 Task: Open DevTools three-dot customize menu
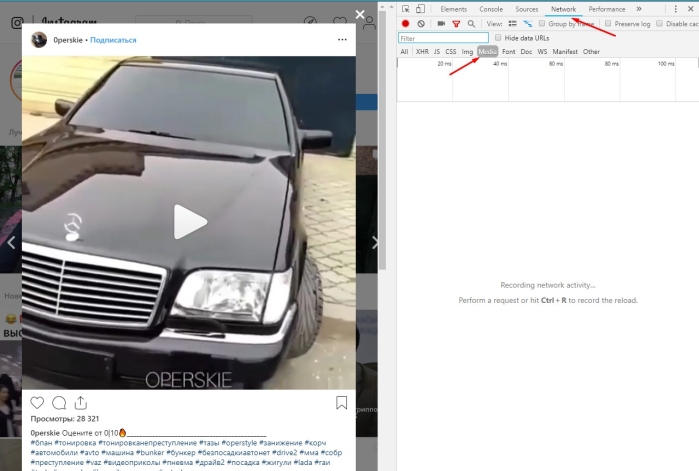click(675, 9)
